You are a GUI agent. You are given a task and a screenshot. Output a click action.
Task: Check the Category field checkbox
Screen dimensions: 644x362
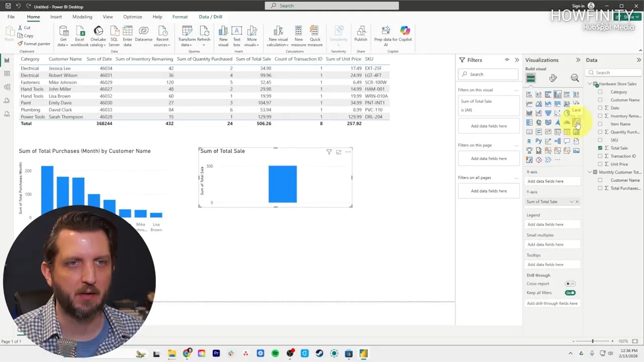[600, 92]
